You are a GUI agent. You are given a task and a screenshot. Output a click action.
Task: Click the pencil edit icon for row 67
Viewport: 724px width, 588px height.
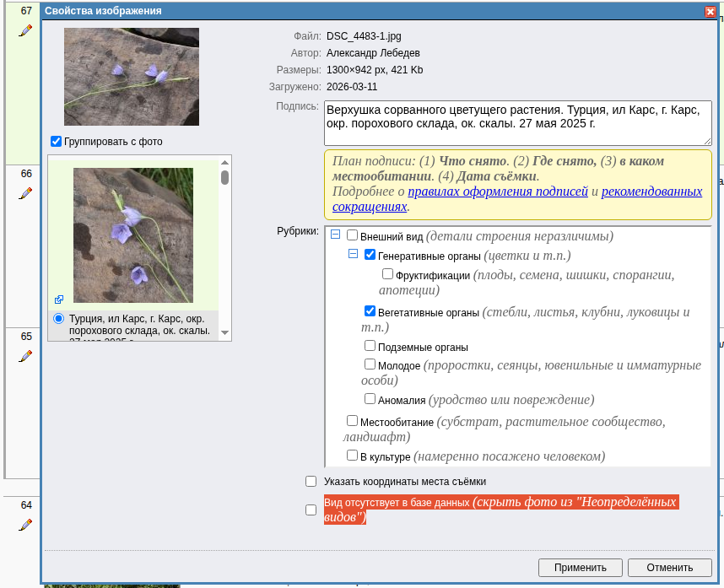pos(25,30)
